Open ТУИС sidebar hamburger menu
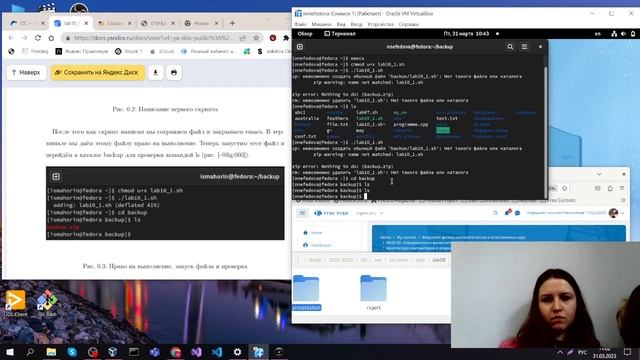640x360 pixels. 302,213
